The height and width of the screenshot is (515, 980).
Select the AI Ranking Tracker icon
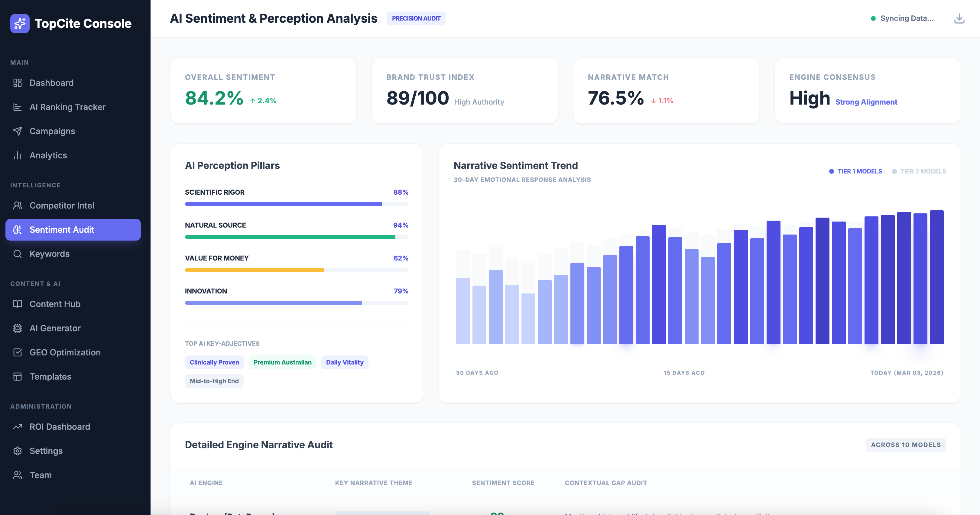pyautogui.click(x=18, y=107)
